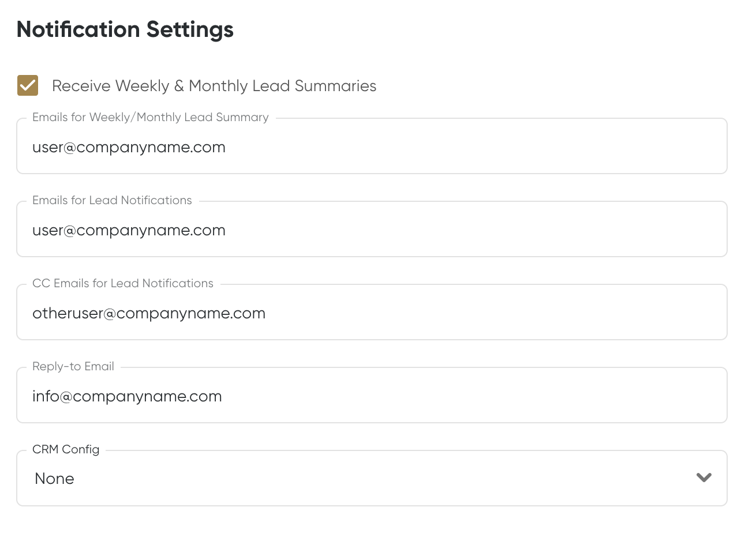Click the CC Emails for Lead Notifications label
This screenshot has width=756, height=541.
[123, 283]
